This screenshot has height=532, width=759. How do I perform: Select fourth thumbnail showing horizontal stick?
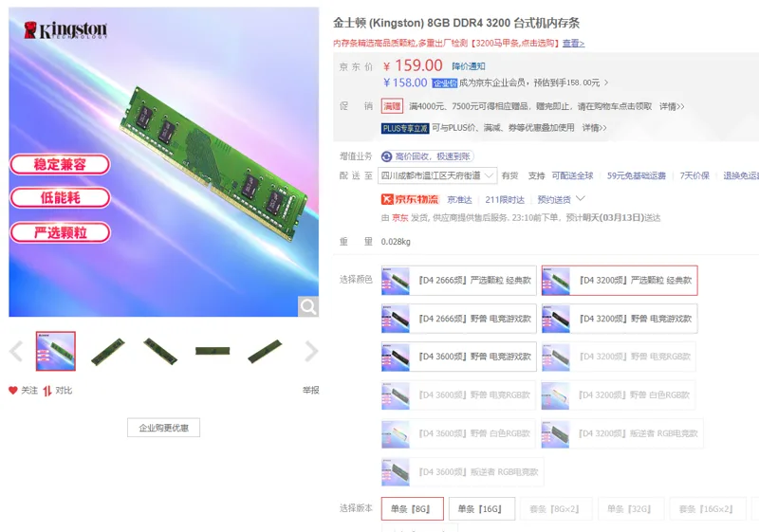click(x=213, y=351)
